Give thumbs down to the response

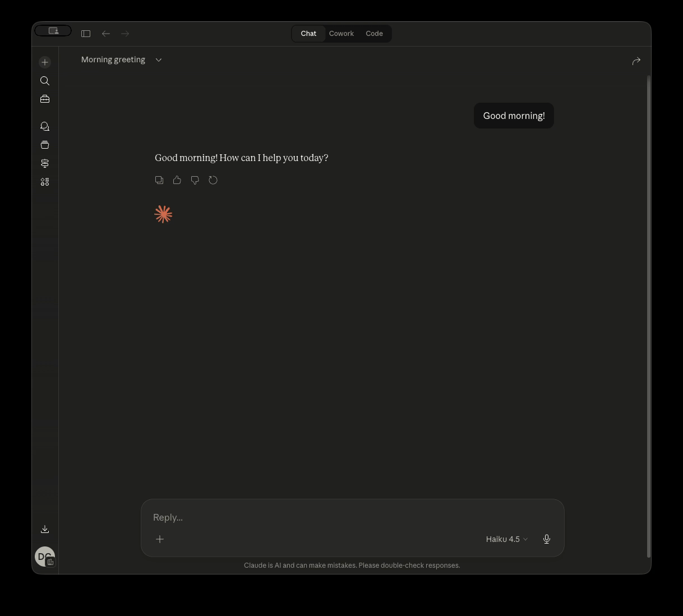pos(195,180)
